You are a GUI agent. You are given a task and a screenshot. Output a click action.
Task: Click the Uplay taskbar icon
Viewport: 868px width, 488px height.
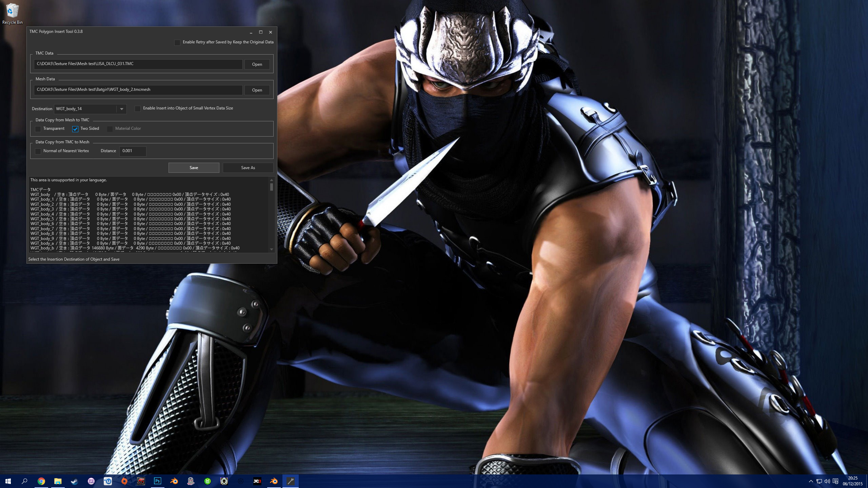click(108, 481)
